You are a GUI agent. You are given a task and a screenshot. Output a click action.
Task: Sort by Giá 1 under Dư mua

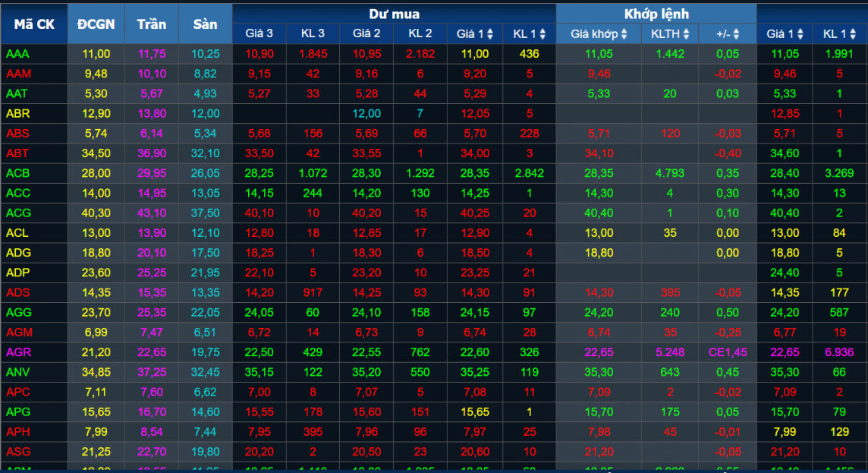point(490,34)
